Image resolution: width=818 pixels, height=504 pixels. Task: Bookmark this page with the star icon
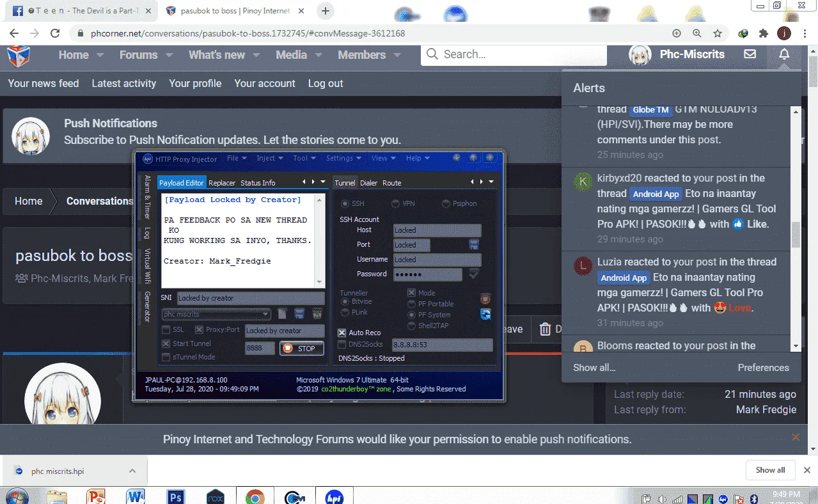click(x=718, y=33)
